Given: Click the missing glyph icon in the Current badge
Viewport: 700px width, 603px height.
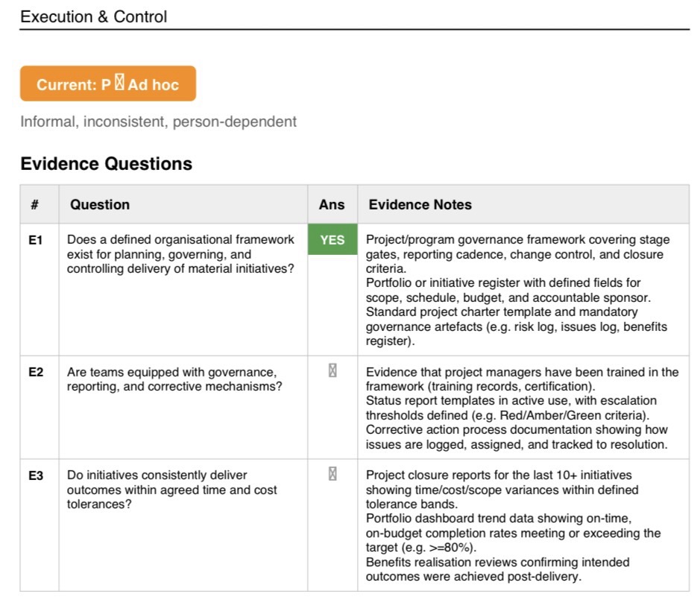Looking at the screenshot, I should [119, 82].
